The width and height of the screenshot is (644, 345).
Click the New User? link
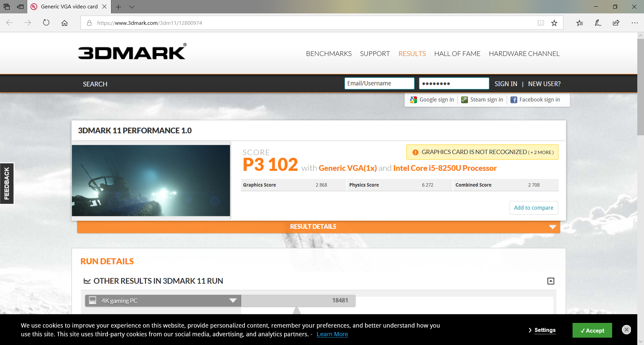click(544, 84)
